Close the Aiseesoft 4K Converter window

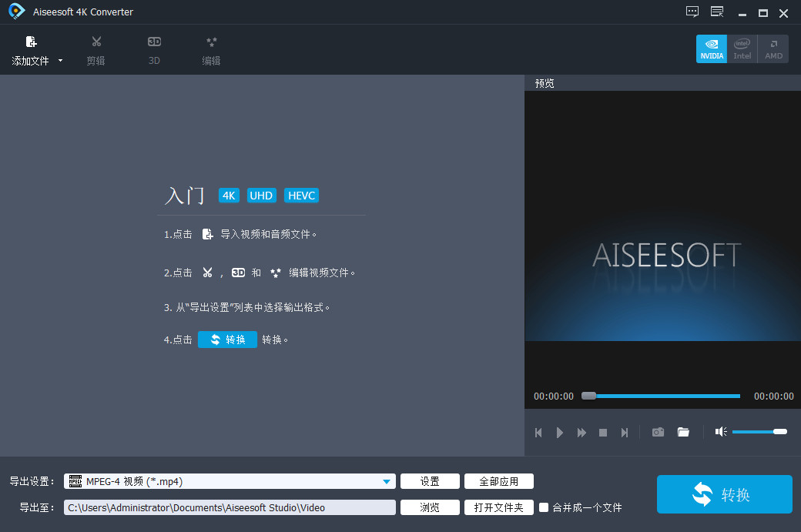tap(783, 13)
